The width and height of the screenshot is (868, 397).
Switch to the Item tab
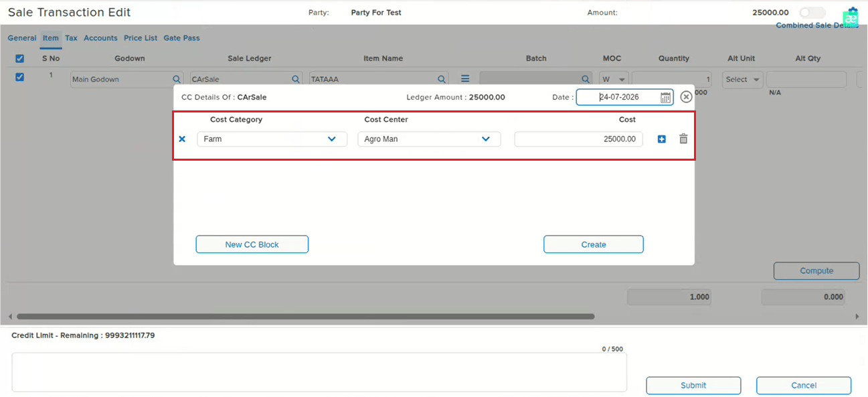click(51, 38)
